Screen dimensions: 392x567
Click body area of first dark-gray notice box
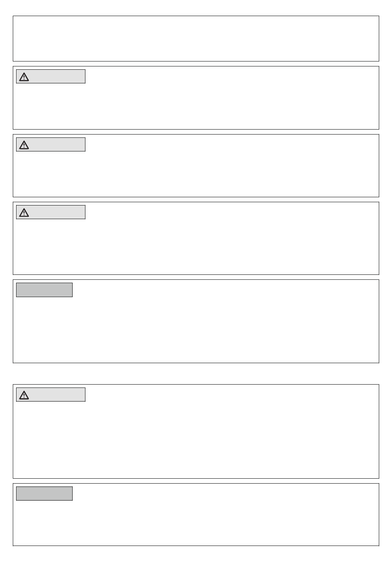196,330
